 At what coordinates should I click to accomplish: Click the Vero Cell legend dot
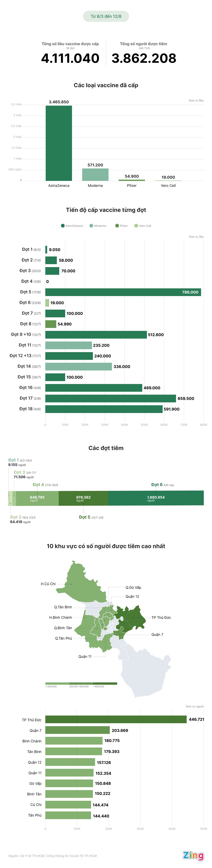(136, 226)
